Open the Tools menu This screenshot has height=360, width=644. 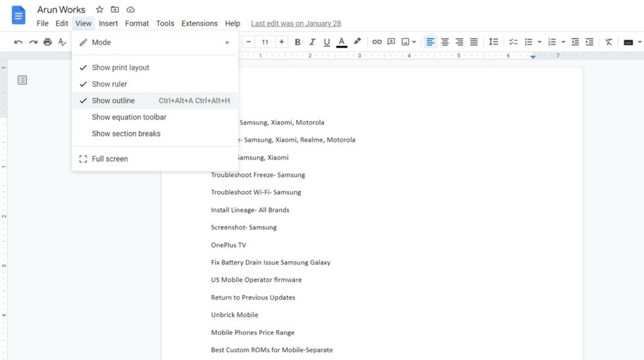coord(165,23)
